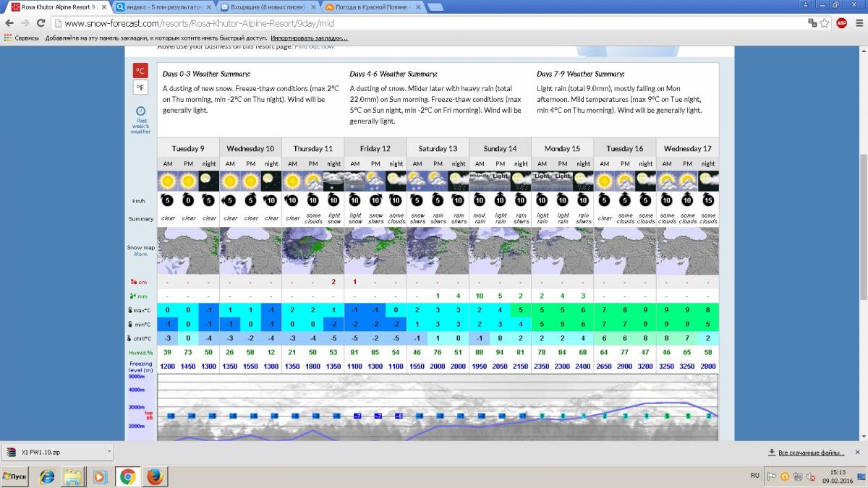Click the Tuesday 9 day header
The width and height of the screenshot is (868, 488).
tap(188, 148)
